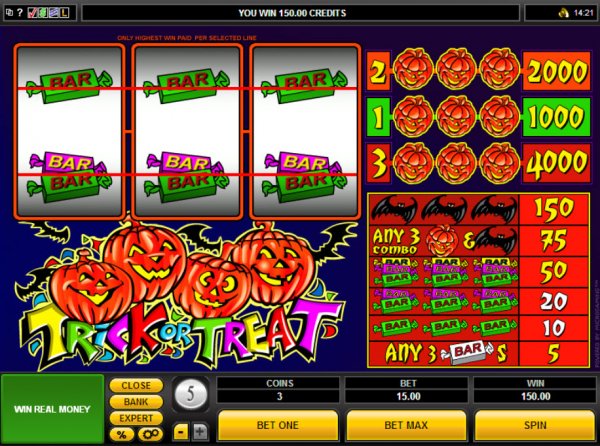Click the BET ONE button
This screenshot has width=600, height=446.
click(x=278, y=425)
